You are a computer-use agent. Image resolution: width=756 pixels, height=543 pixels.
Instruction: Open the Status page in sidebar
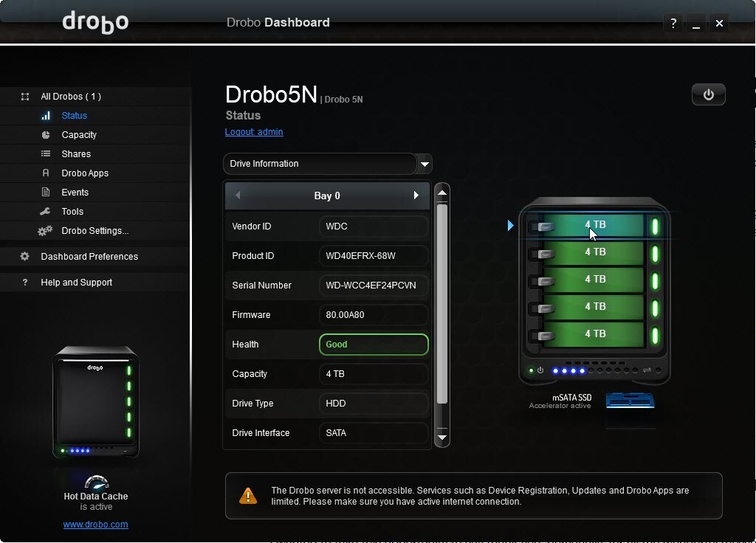point(75,116)
